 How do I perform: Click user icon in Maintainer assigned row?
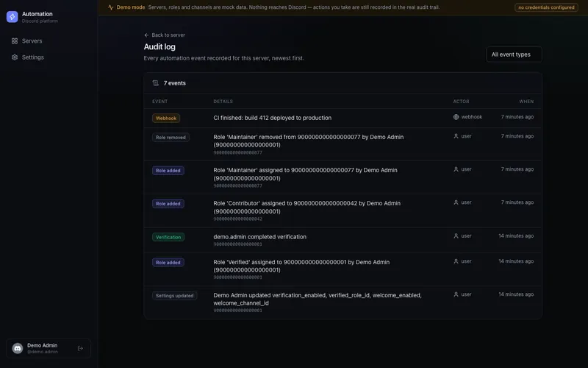pyautogui.click(x=456, y=169)
